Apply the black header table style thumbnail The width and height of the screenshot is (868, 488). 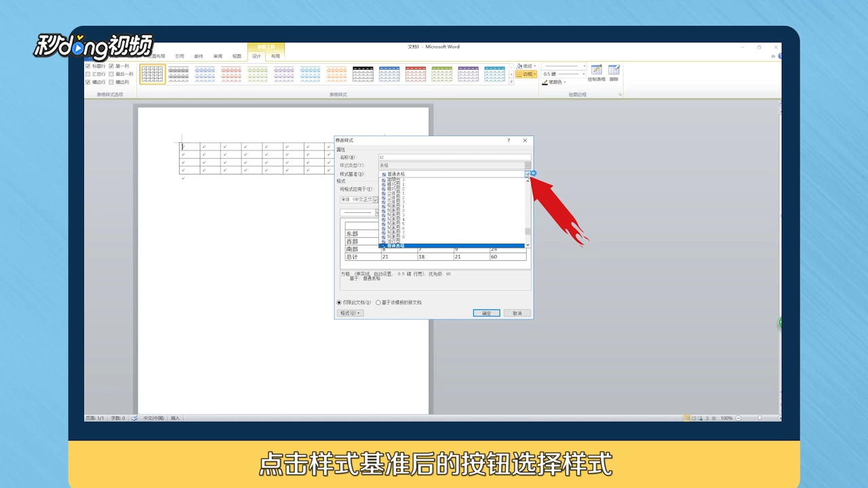(363, 74)
